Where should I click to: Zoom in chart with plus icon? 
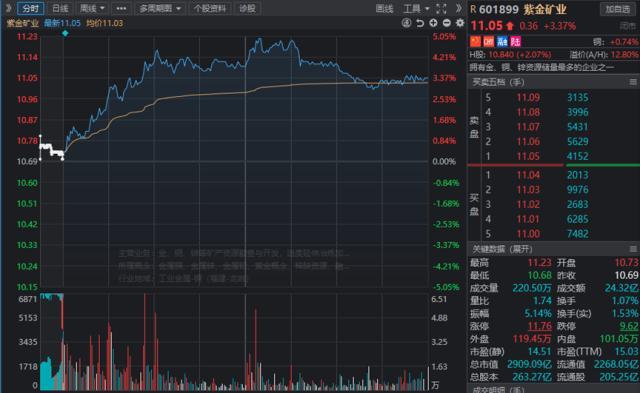click(x=433, y=23)
